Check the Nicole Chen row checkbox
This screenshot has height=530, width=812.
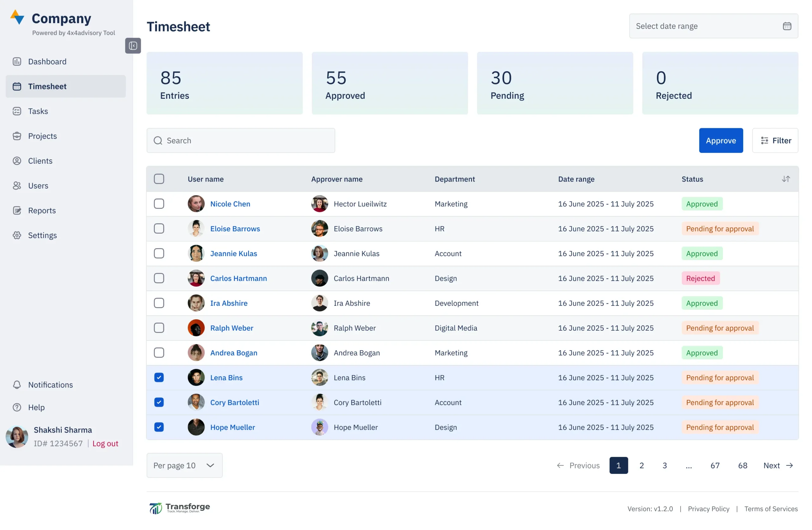click(159, 204)
